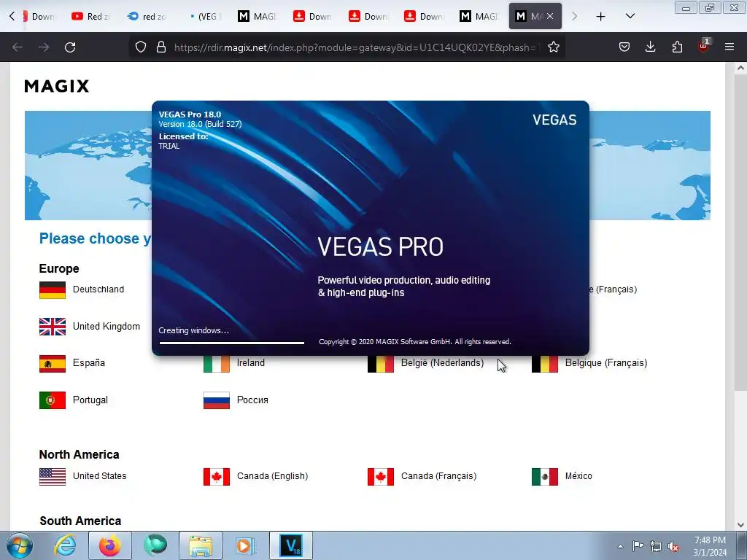The height and width of the screenshot is (560, 747).
Task: Click the Action Center flag icon
Action: (x=638, y=546)
